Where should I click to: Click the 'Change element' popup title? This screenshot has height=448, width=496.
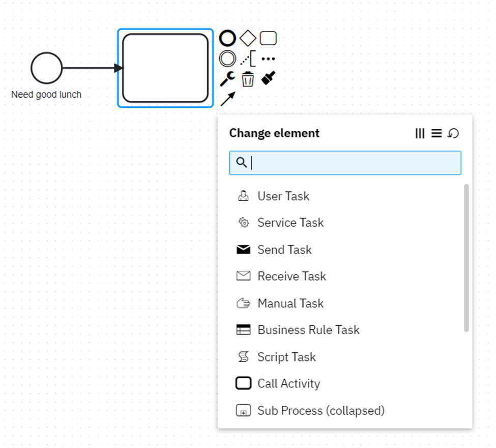pyautogui.click(x=274, y=133)
